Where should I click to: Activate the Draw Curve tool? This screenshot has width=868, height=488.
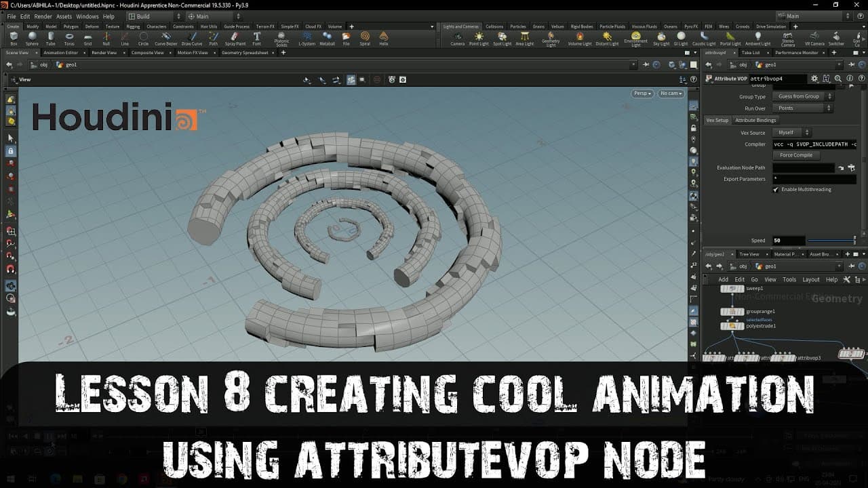tap(192, 38)
